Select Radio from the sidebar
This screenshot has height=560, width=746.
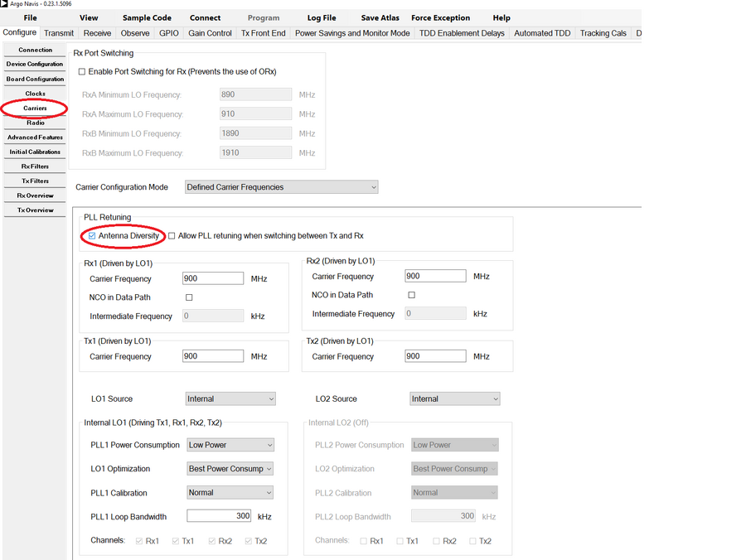tap(34, 122)
